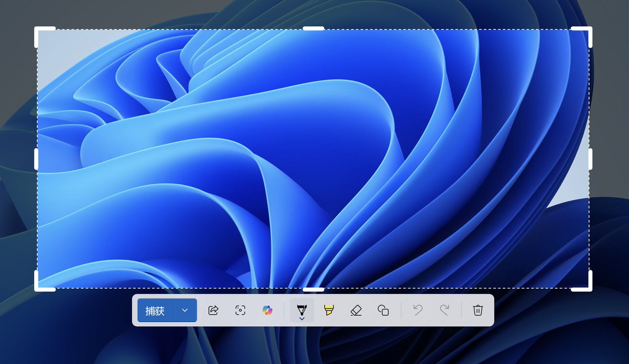Choose the eraser tool

coord(356,311)
